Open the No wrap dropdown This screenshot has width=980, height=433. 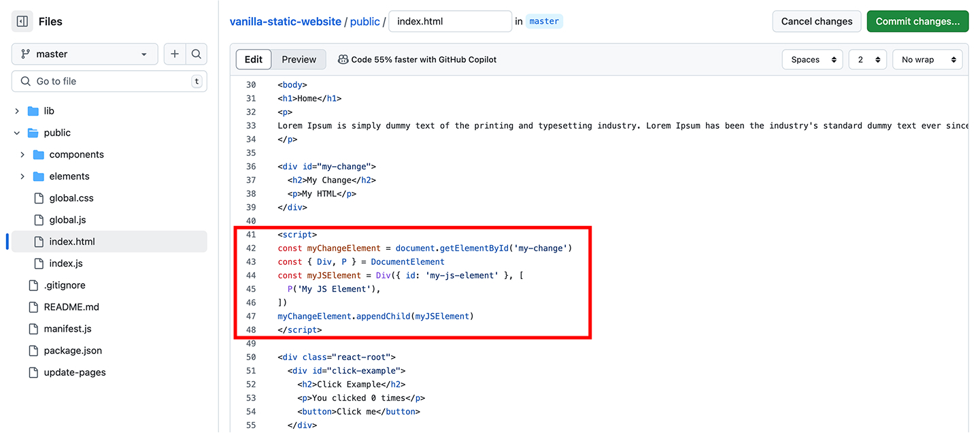click(927, 59)
